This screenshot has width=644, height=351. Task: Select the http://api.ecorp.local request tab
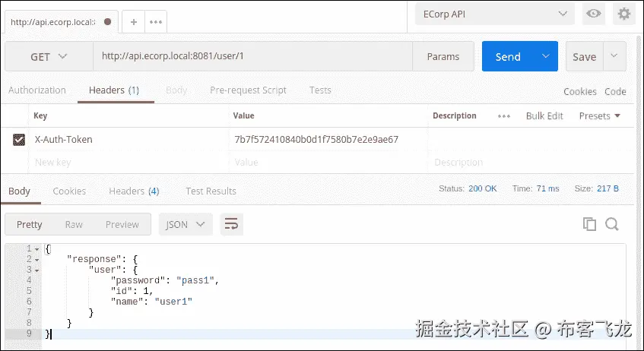tap(61, 22)
